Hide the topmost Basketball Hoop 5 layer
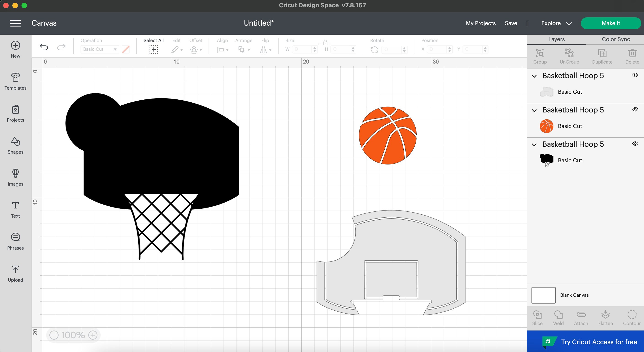Image resolution: width=644 pixels, height=352 pixels. click(x=635, y=75)
